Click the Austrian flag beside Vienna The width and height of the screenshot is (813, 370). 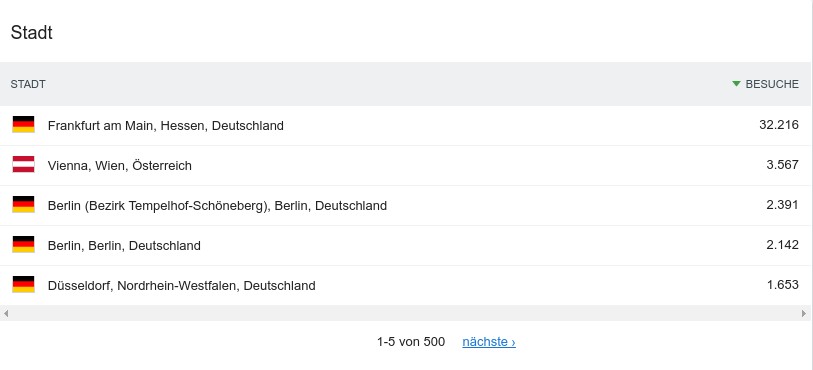pos(23,164)
